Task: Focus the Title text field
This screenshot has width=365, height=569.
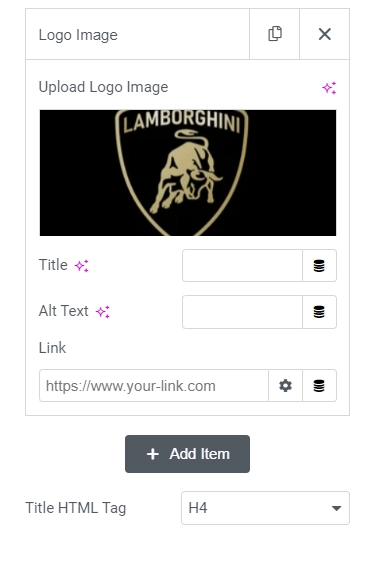Action: (x=242, y=265)
